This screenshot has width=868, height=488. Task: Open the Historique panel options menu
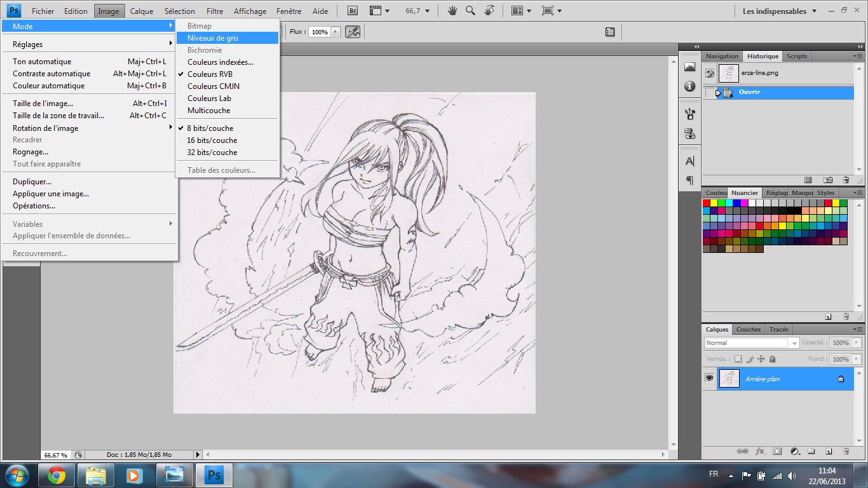[x=858, y=56]
